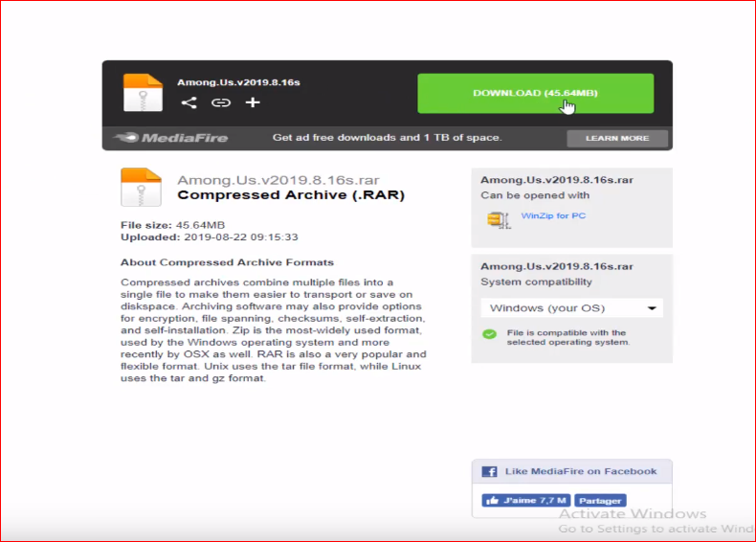Viewport: 756px width, 542px height.
Task: Click the WinZip application icon
Action: click(x=499, y=220)
